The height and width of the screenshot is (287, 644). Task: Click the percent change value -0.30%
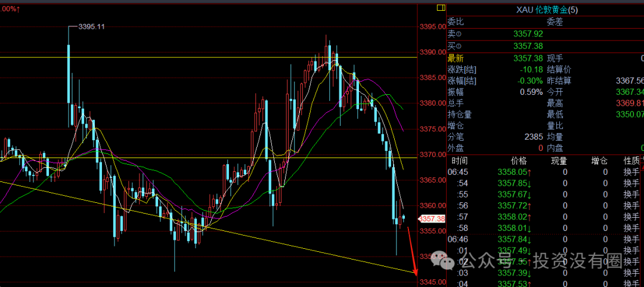(x=530, y=81)
